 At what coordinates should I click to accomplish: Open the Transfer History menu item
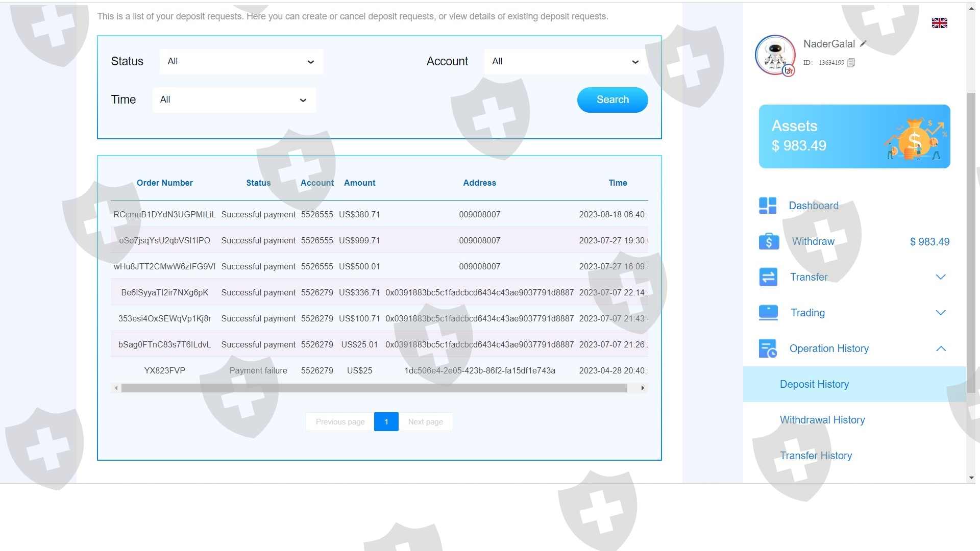pyautogui.click(x=816, y=456)
